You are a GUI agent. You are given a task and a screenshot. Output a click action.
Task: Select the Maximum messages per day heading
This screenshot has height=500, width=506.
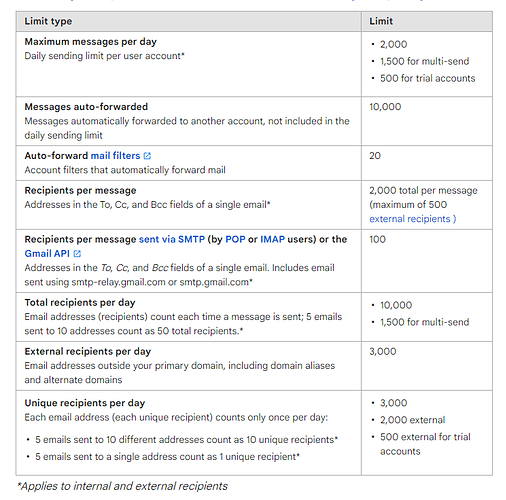90,42
